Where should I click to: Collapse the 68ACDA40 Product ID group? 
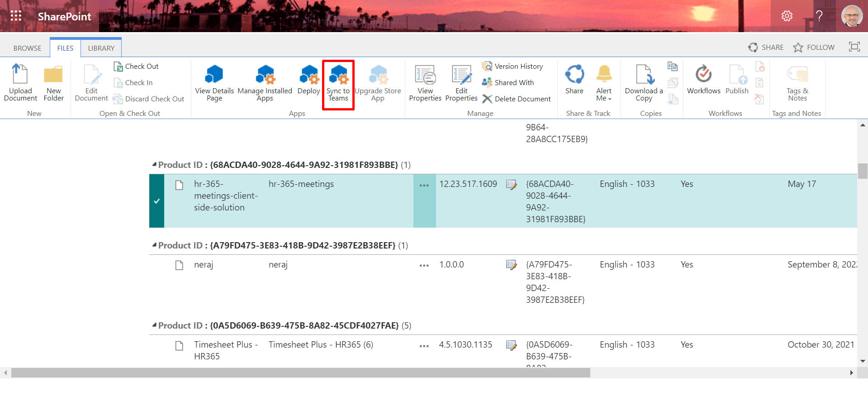click(x=154, y=164)
